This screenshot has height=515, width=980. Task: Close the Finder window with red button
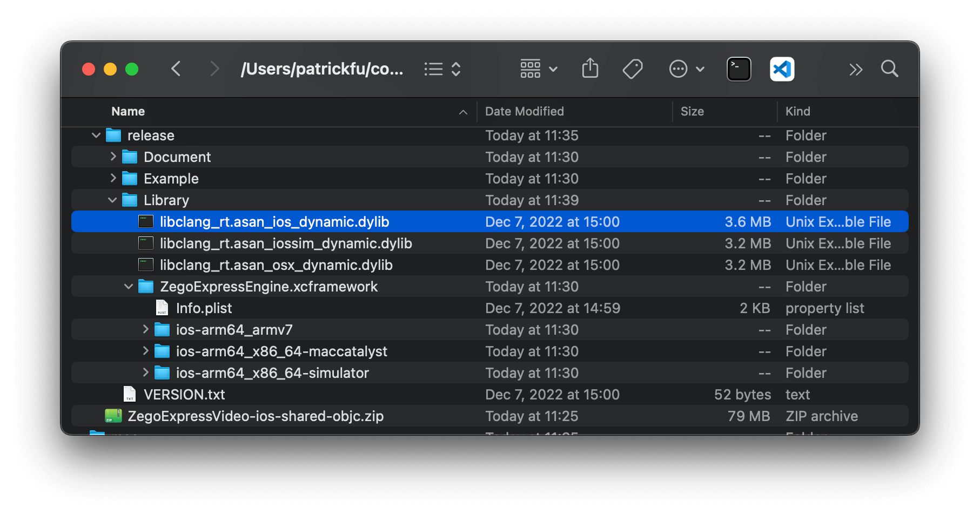89,69
